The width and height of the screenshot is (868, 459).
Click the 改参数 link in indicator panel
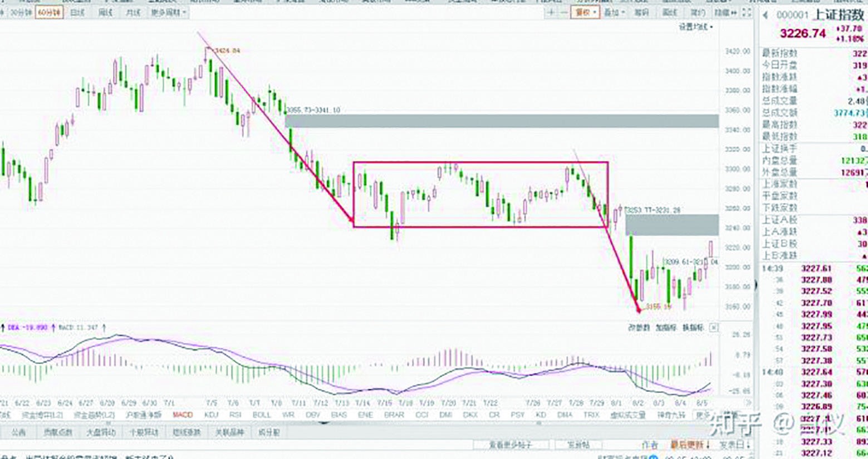639,328
